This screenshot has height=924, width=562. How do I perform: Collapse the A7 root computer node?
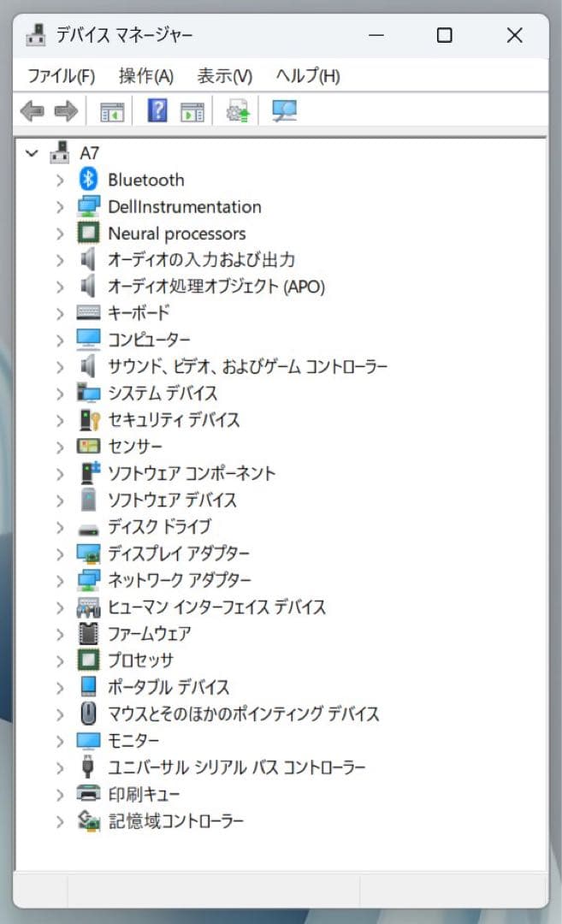click(33, 153)
